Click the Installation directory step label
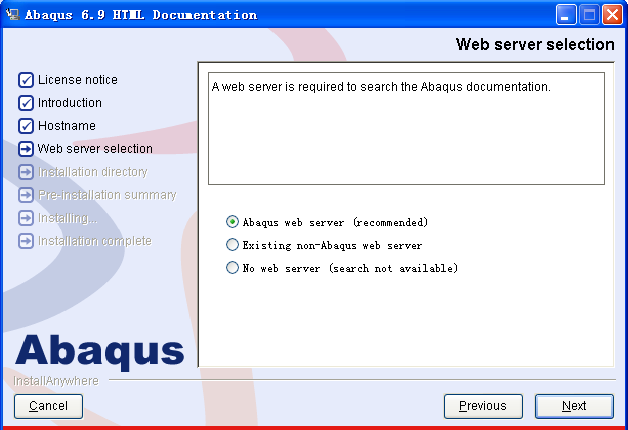 (x=93, y=172)
